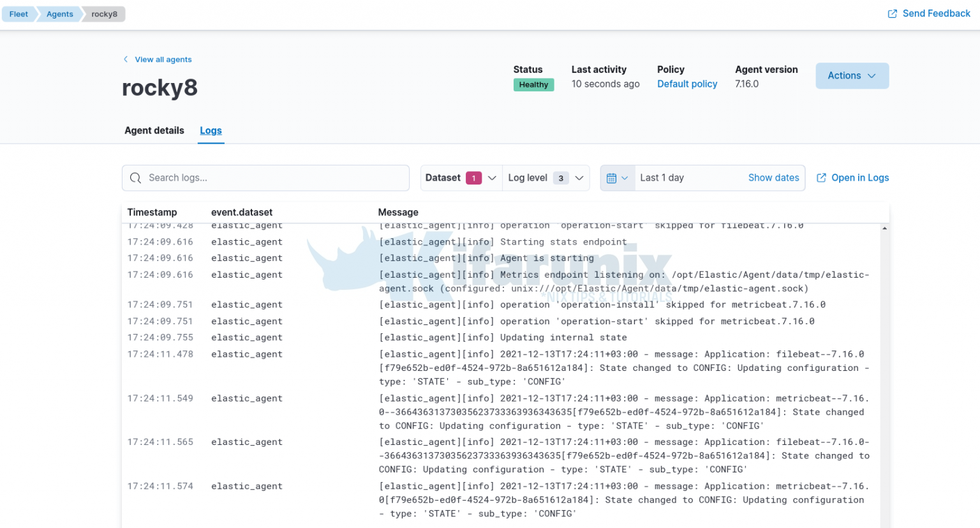Open the Actions dropdown menu
The height and width of the screenshot is (528, 980).
point(852,76)
